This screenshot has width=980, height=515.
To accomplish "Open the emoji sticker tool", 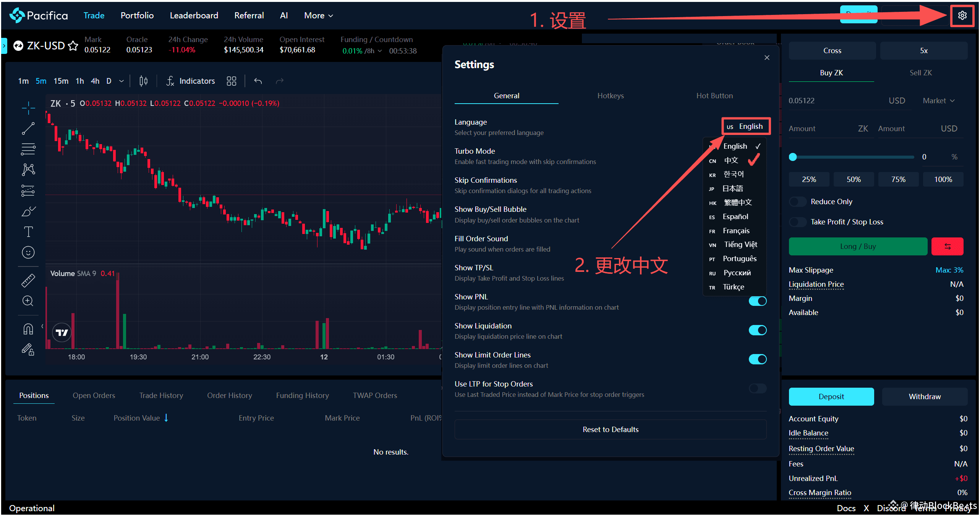I will pyautogui.click(x=28, y=252).
